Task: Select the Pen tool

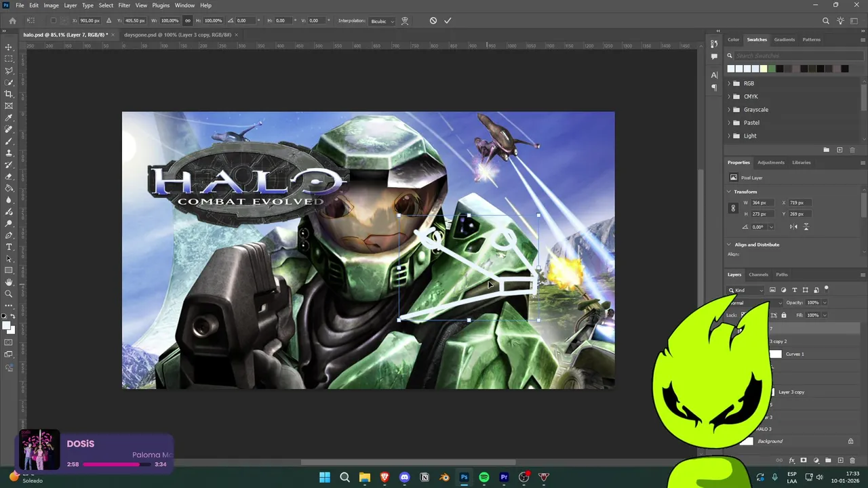Action: click(9, 235)
